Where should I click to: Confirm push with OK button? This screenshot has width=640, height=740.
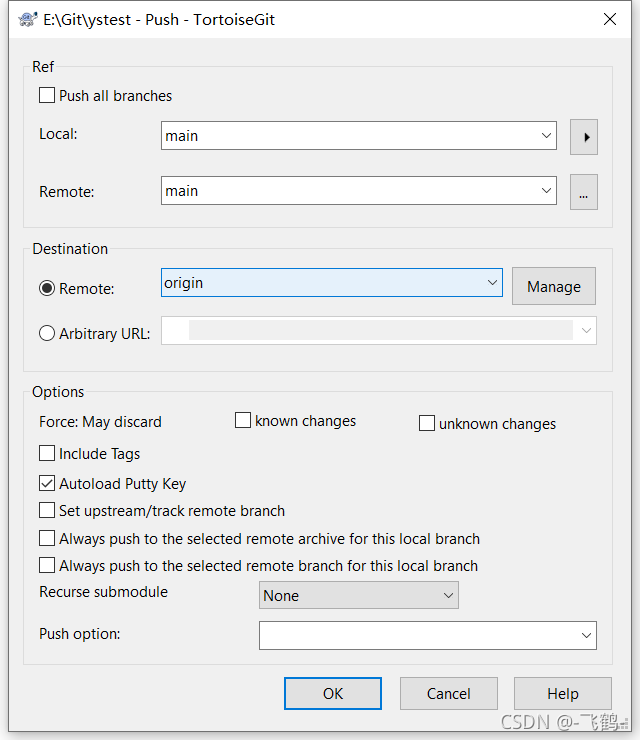[x=333, y=693]
